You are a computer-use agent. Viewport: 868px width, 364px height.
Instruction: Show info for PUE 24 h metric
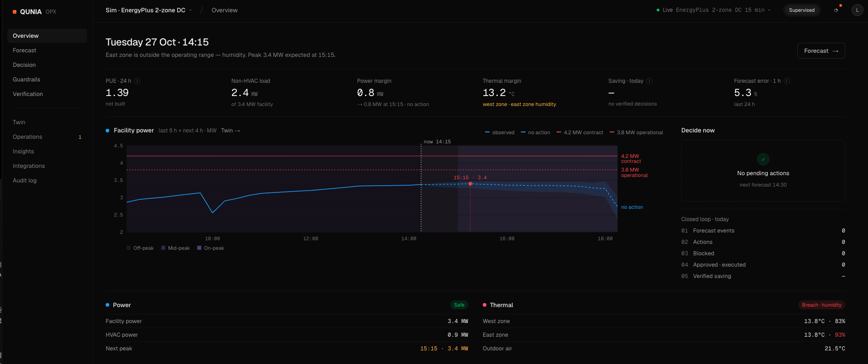tap(137, 81)
